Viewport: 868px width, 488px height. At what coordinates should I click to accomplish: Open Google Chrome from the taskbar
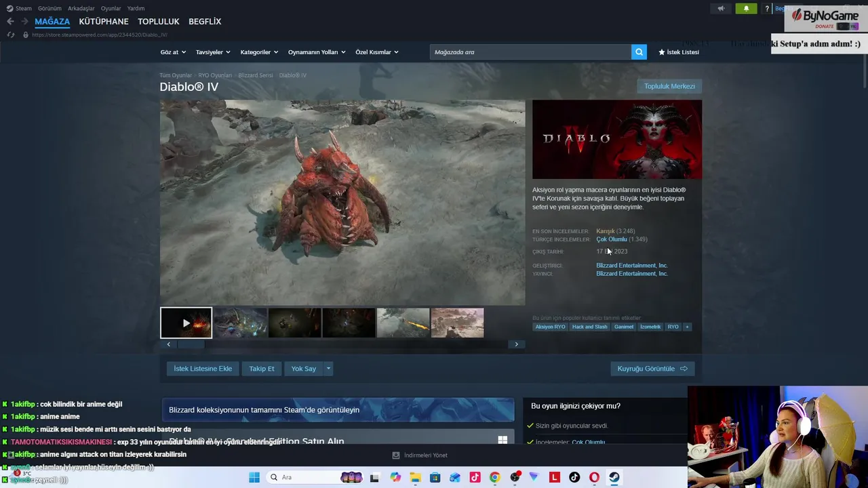click(494, 477)
